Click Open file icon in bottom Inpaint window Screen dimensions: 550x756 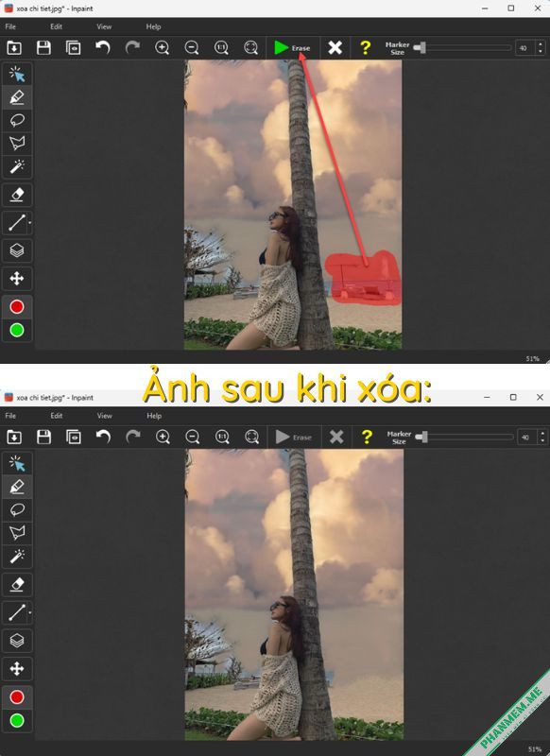click(x=14, y=437)
